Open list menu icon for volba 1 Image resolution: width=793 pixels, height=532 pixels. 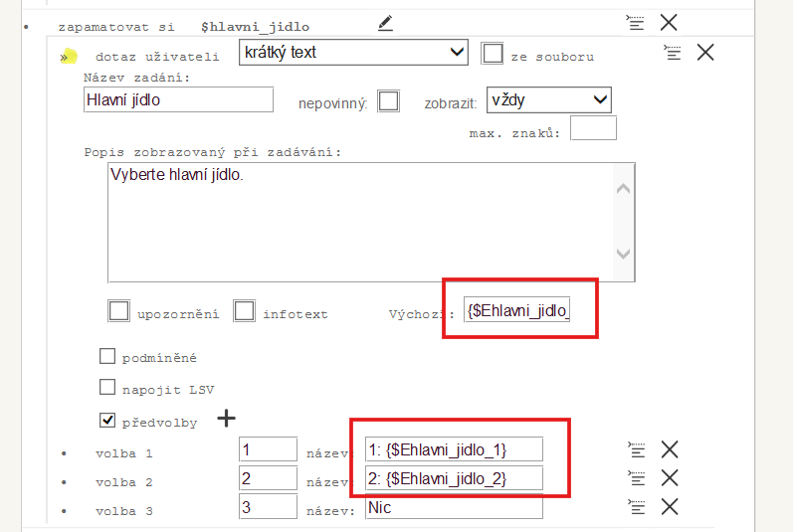(x=637, y=449)
